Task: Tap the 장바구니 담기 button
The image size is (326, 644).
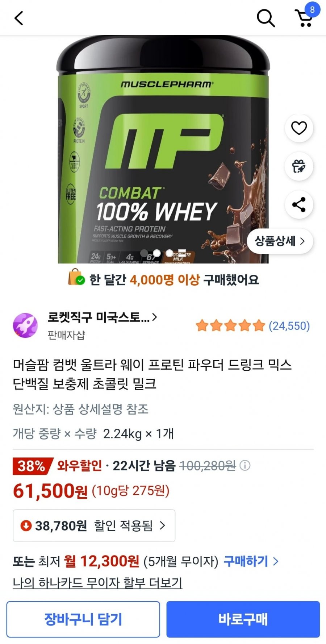Action: [83, 619]
